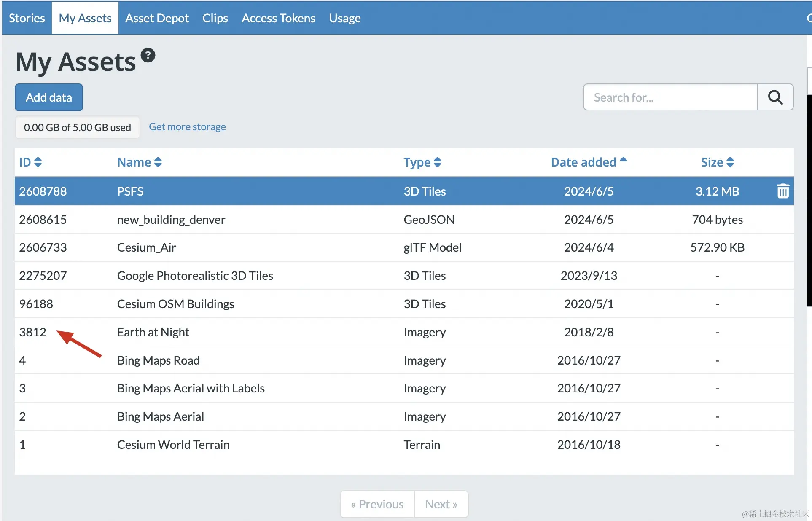The height and width of the screenshot is (521, 812).
Task: Go to Previous page of assets
Action: click(x=377, y=504)
